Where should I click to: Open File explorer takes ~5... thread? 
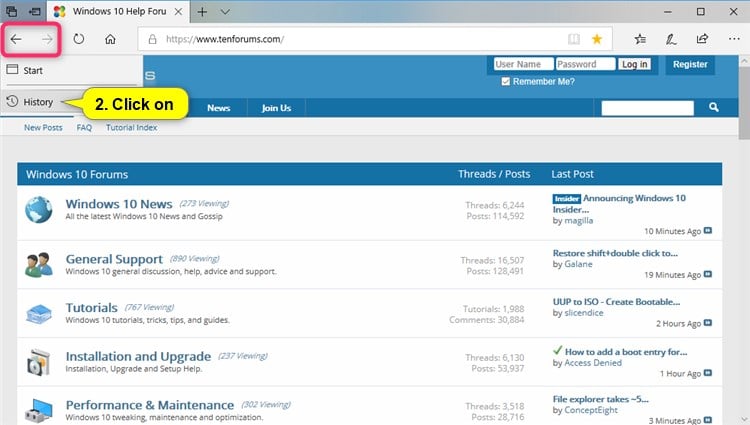601,399
